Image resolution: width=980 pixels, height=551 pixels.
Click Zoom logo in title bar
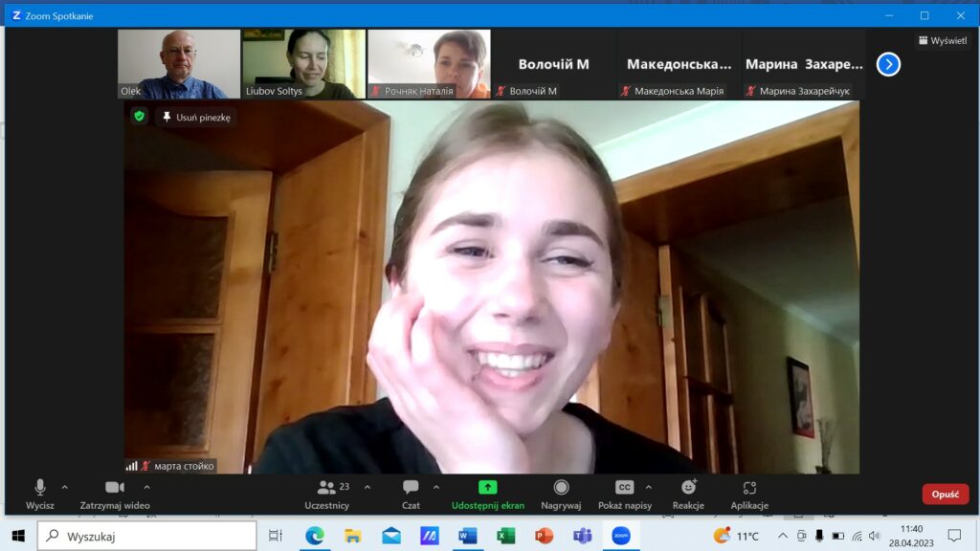(x=17, y=15)
